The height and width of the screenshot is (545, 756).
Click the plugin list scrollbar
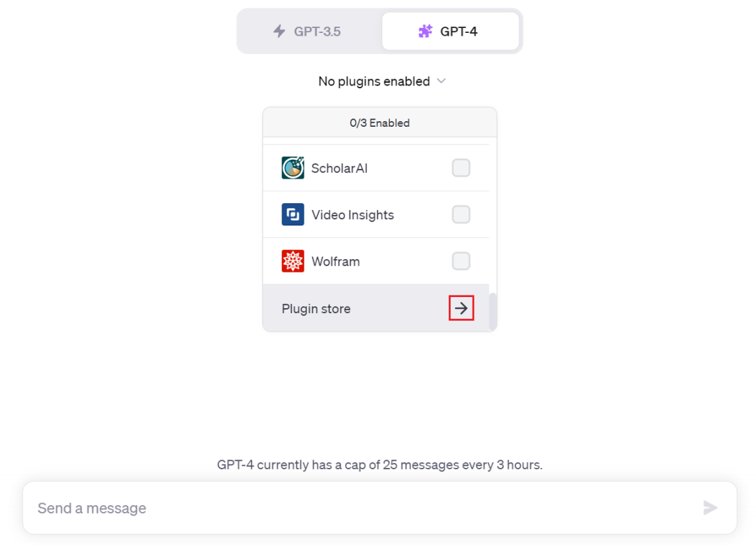(493, 310)
